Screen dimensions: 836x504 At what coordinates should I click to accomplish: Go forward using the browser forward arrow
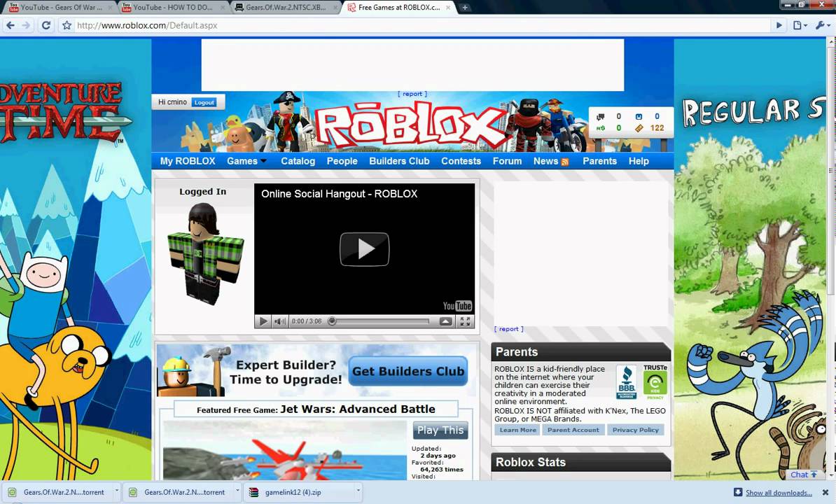26,25
